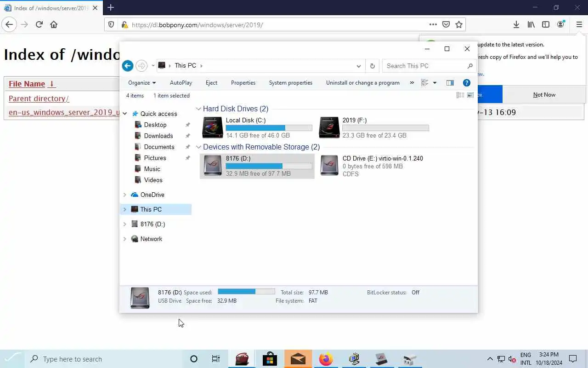The width and height of the screenshot is (588, 368).
Task: Open the File Explorer help button
Action: click(466, 83)
